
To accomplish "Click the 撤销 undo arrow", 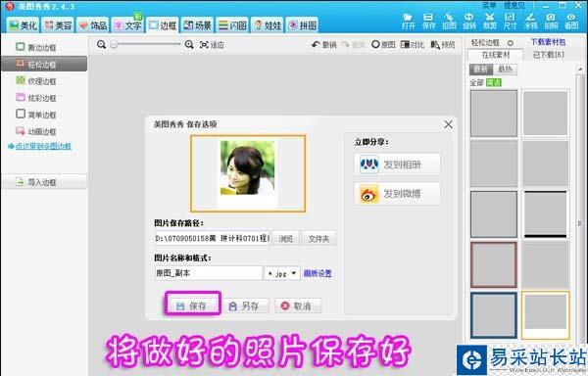I will click(324, 45).
